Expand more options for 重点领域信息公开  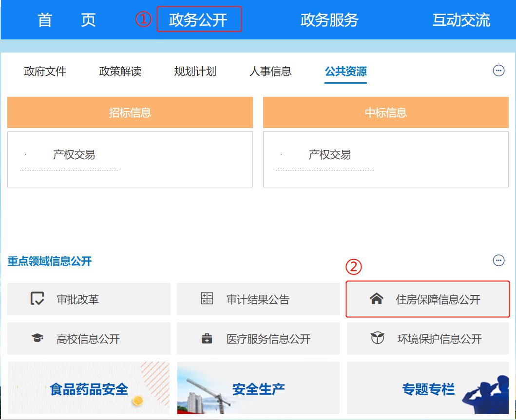click(x=498, y=260)
